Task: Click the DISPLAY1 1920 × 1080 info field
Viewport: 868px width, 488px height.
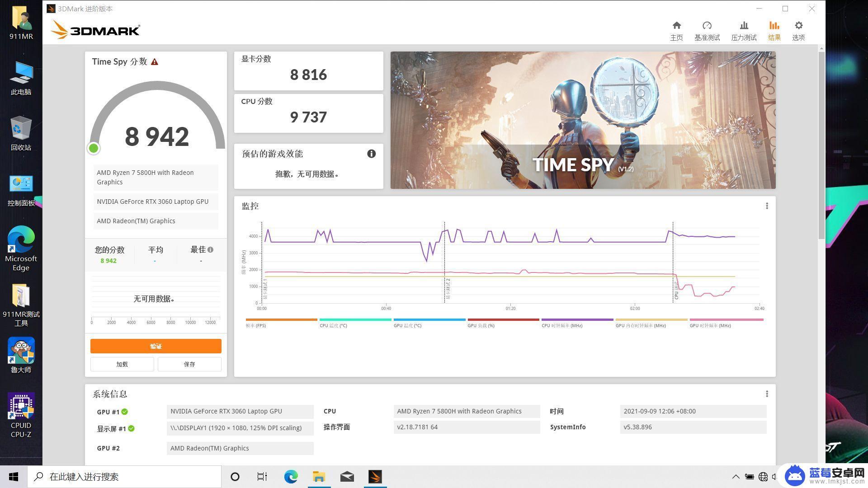Action: pos(240,428)
